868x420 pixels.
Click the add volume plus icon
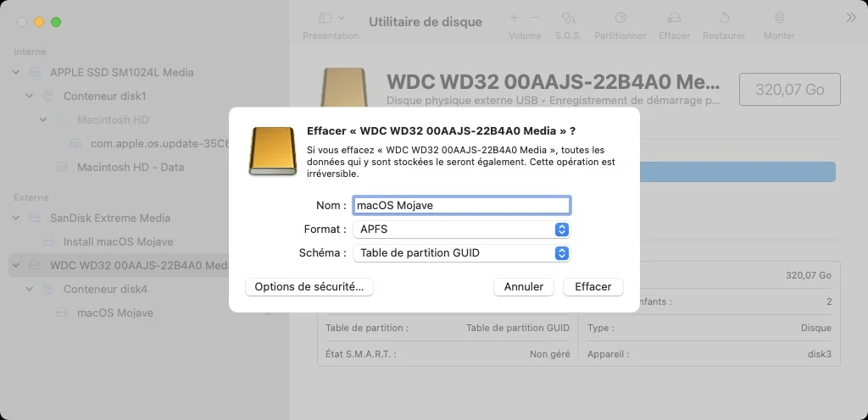[x=514, y=19]
